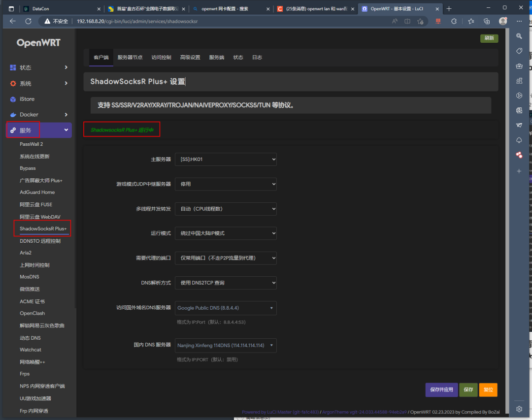The height and width of the screenshot is (420, 532).
Task: Click the warning not-secure icon in the address bar
Action: click(47, 21)
